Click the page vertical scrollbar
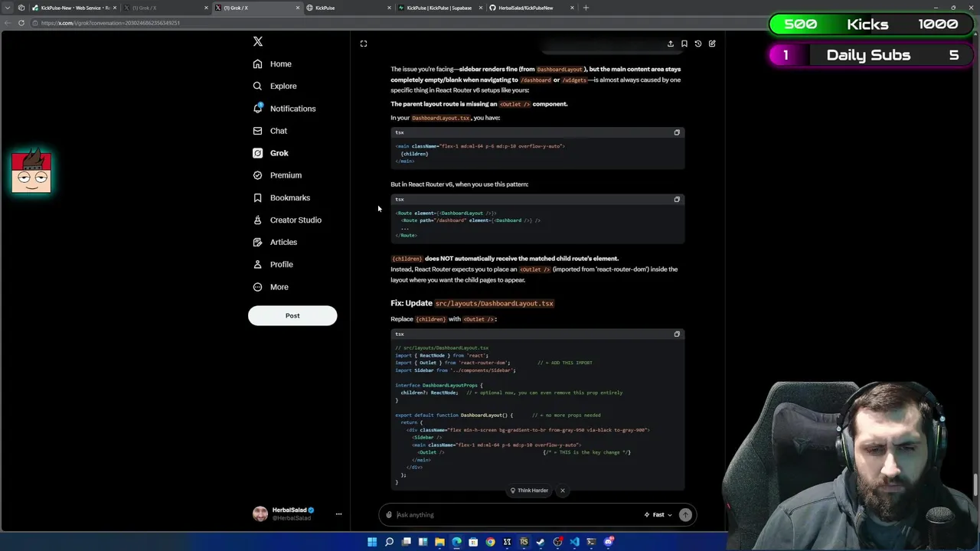Image resolution: width=980 pixels, height=551 pixels. pos(976,485)
